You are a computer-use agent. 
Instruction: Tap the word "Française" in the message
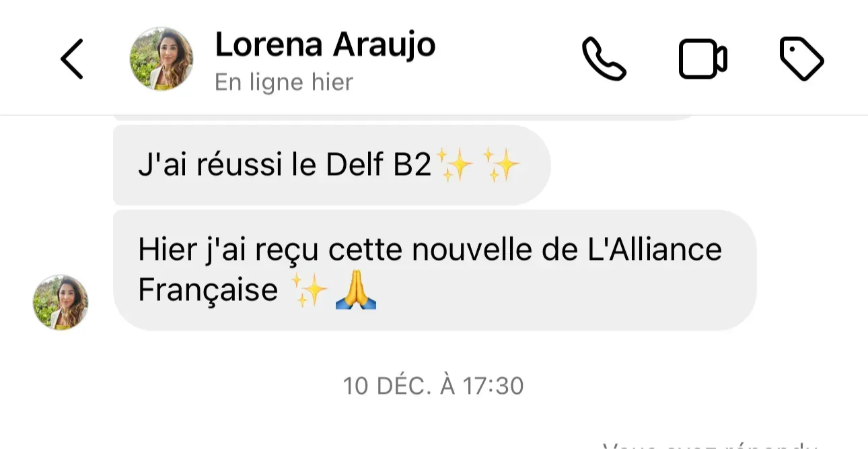(x=208, y=290)
